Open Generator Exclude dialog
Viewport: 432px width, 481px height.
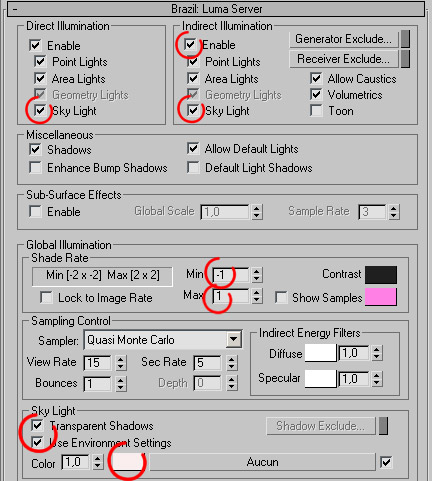(344, 39)
